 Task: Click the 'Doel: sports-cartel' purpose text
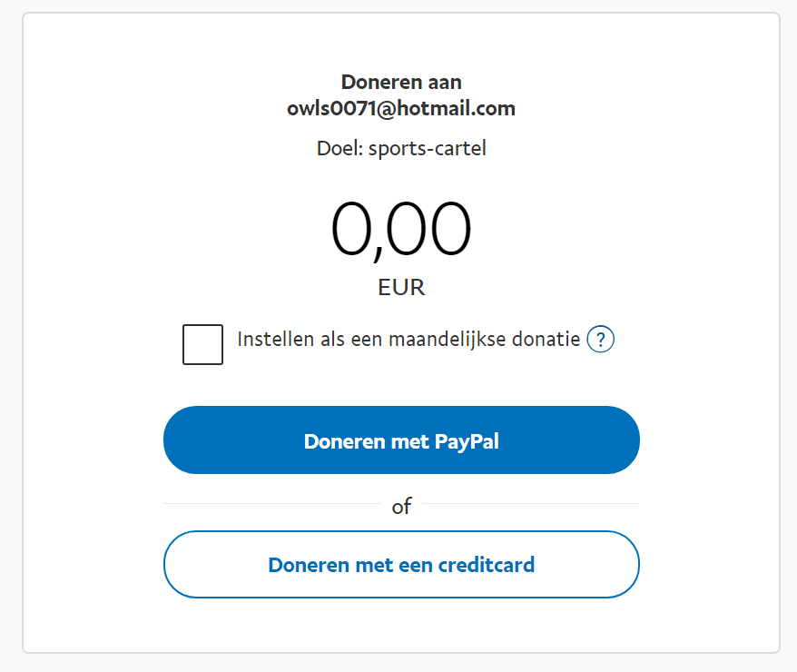click(401, 148)
